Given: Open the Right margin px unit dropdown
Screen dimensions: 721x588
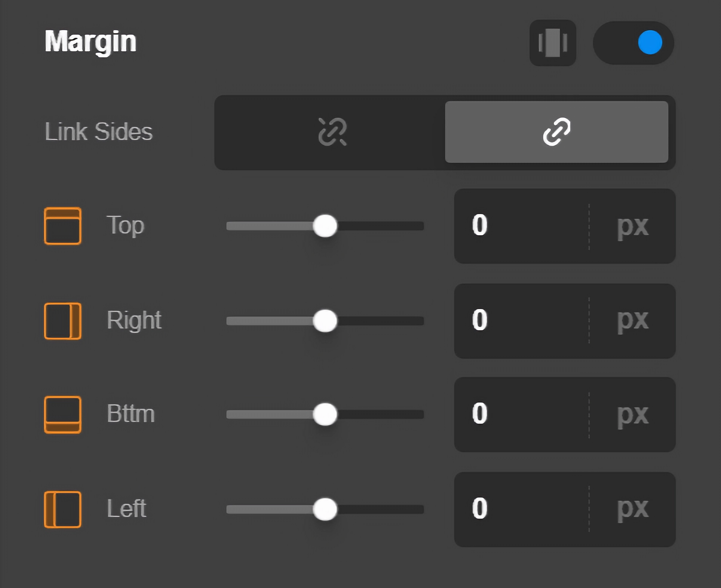Looking at the screenshot, I should pos(632,321).
